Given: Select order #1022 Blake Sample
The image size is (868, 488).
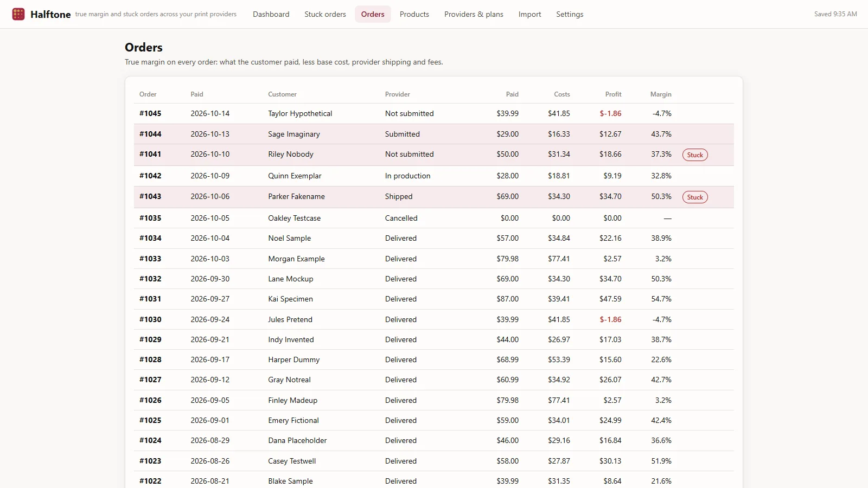Looking at the screenshot, I should (x=434, y=481).
